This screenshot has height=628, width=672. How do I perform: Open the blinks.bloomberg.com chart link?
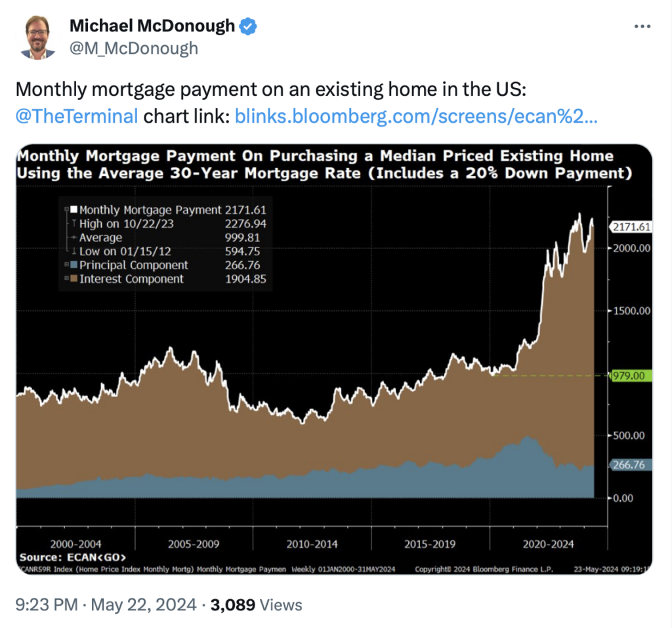[415, 116]
